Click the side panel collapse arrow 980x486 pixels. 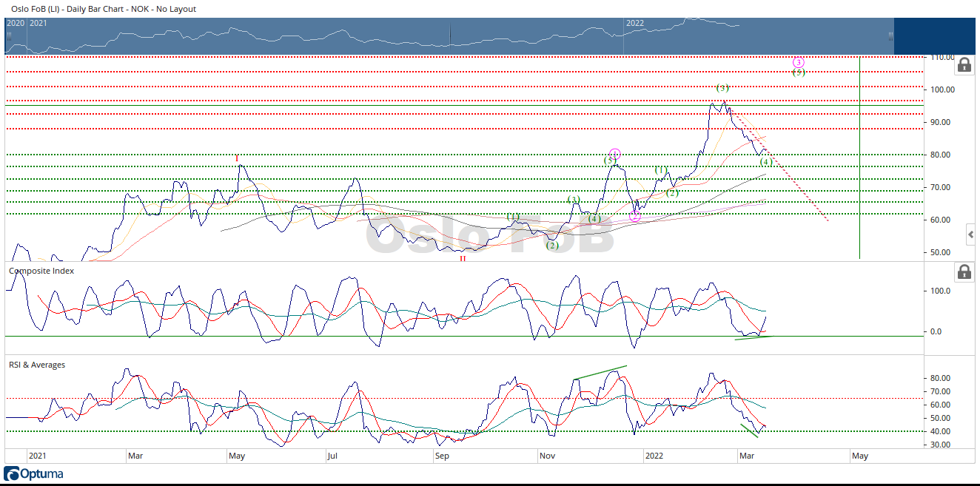(972, 235)
